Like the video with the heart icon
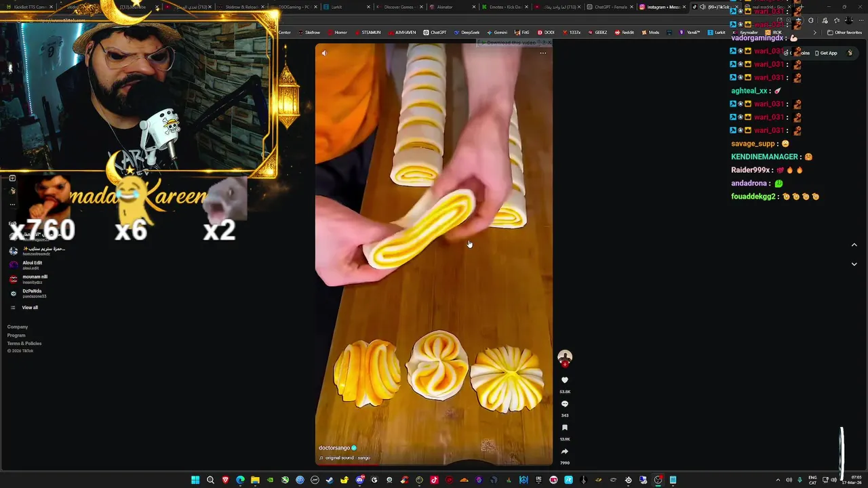Image resolution: width=868 pixels, height=488 pixels. pos(565,380)
